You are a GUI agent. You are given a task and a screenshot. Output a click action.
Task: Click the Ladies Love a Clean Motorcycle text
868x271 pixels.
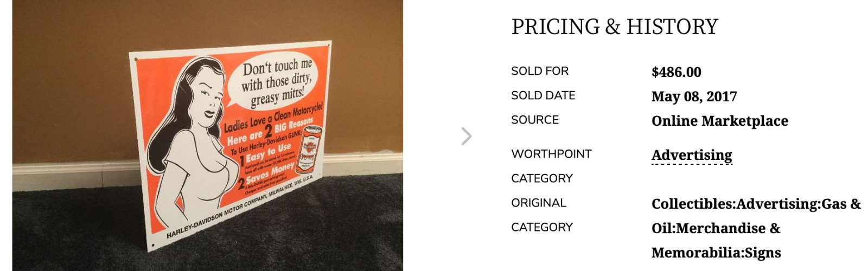(273, 119)
